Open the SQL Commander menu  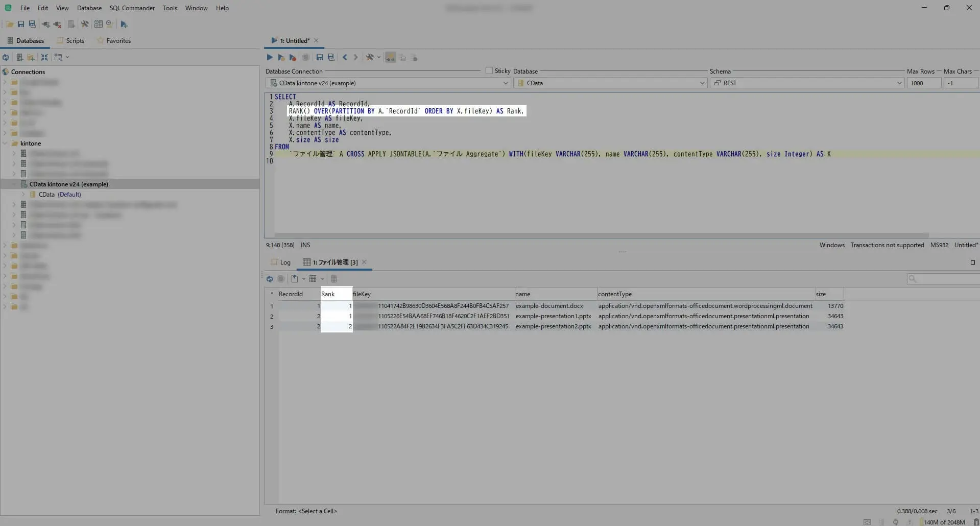pos(132,8)
